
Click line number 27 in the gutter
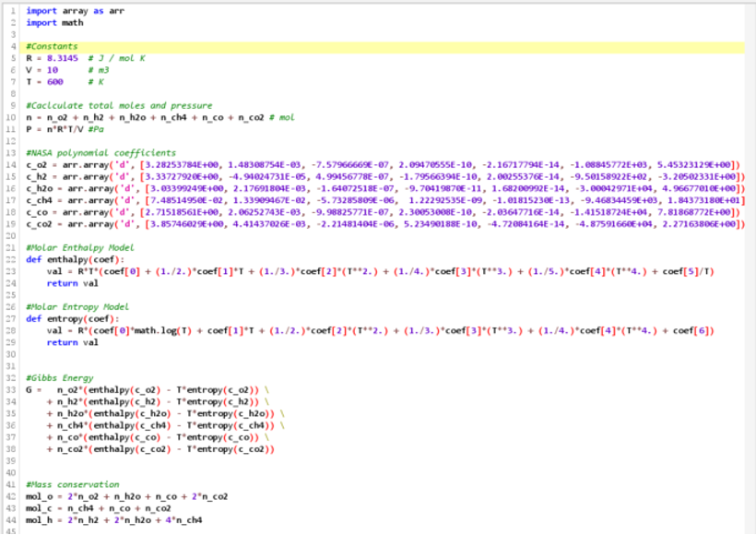click(14, 318)
